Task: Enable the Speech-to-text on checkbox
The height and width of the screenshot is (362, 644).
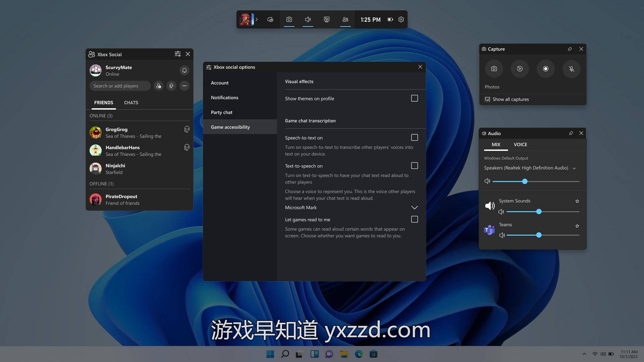Action: tap(415, 137)
